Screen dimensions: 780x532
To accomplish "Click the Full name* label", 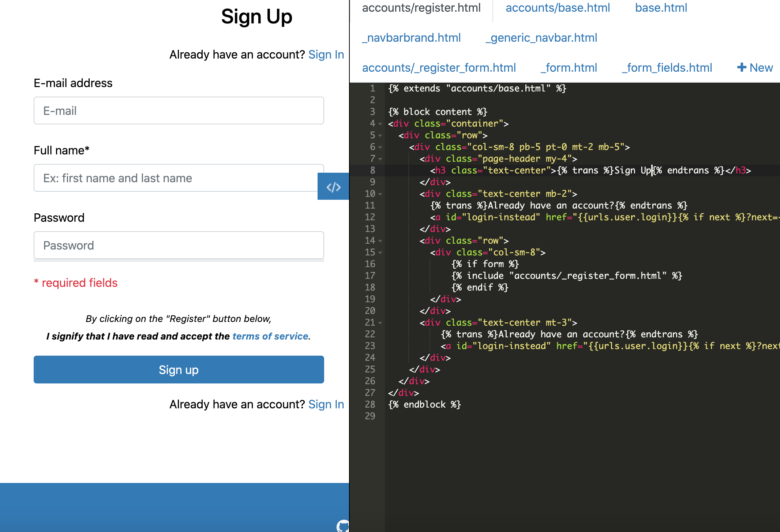I will [61, 150].
